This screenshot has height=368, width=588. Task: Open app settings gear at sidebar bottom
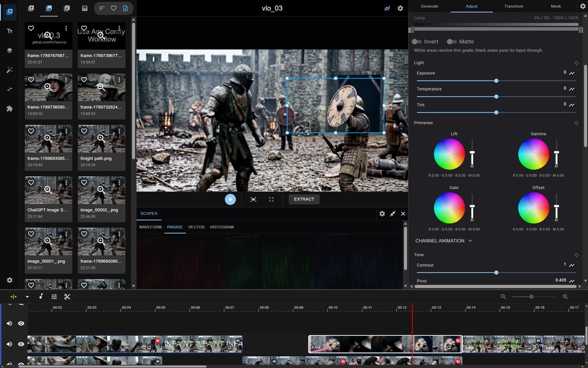tap(10, 280)
